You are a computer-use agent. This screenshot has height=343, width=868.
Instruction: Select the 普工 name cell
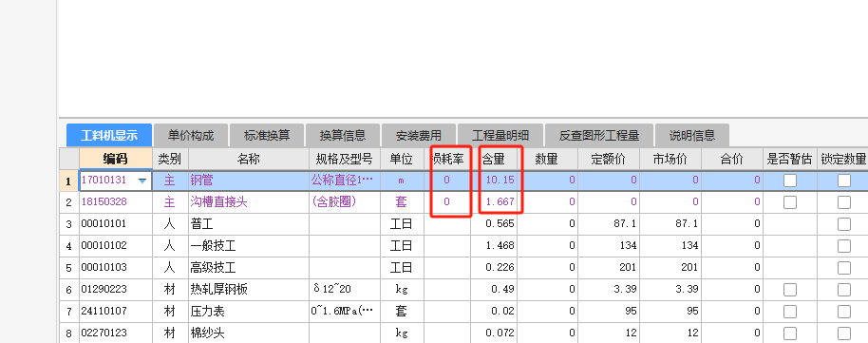point(249,224)
